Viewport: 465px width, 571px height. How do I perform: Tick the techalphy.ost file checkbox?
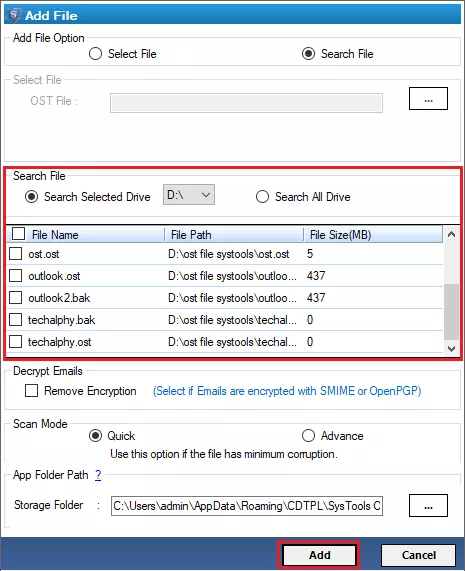[15, 342]
